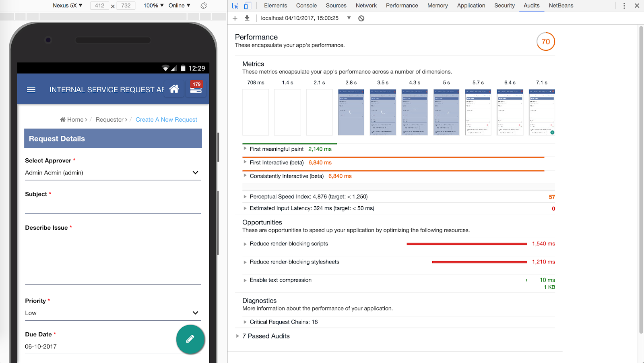The image size is (644, 363).
Task: Click the 708 ms filmstrip thumbnail
Action: click(256, 112)
